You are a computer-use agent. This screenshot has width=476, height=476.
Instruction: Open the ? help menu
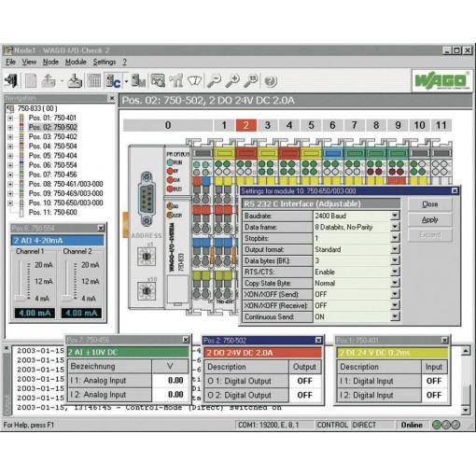[124, 62]
